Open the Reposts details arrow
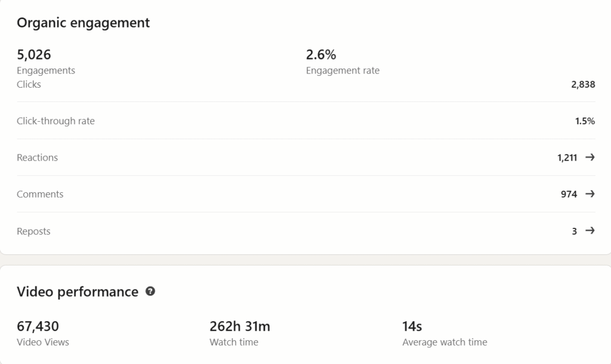Image resolution: width=611 pixels, height=364 pixels. coord(590,230)
